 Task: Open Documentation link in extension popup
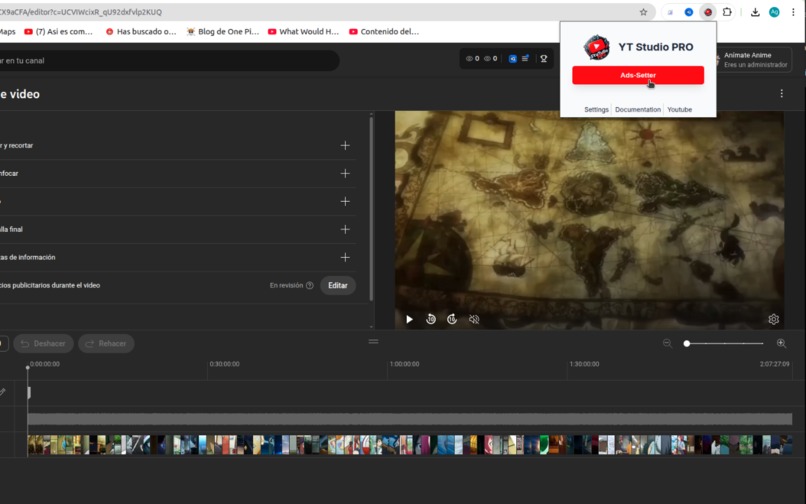pos(637,110)
